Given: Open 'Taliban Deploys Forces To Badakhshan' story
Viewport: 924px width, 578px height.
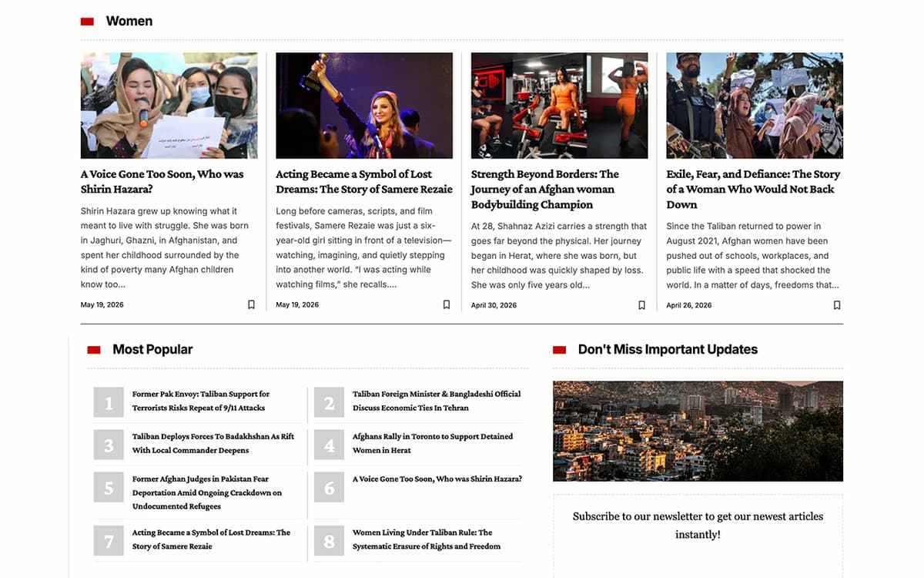Looking at the screenshot, I should tap(213, 443).
